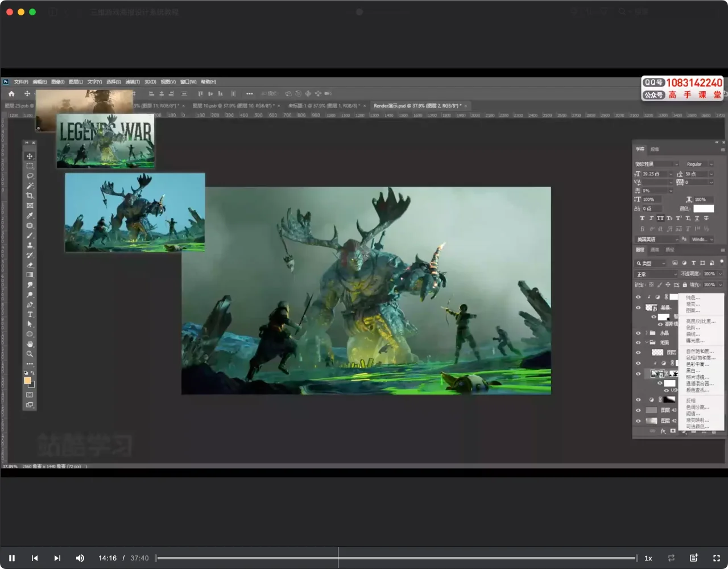728x569 pixels.
Task: Click the Underline text style icon
Action: tap(697, 218)
